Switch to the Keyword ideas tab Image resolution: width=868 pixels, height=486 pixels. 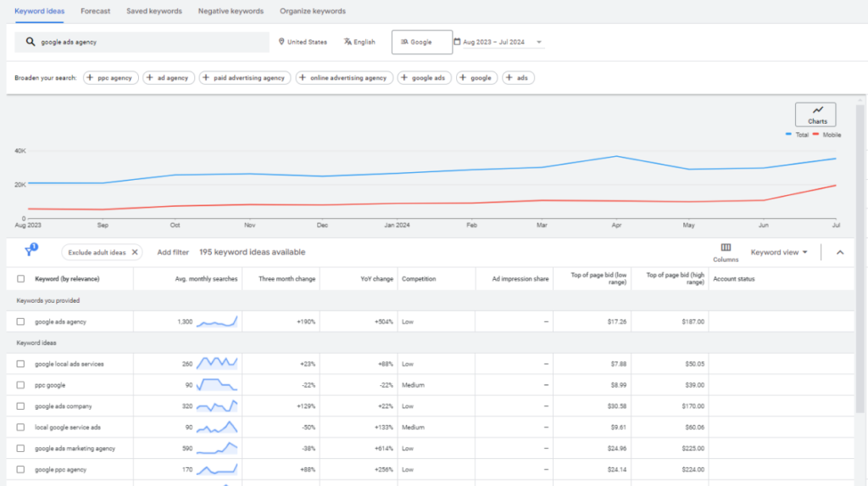[39, 11]
